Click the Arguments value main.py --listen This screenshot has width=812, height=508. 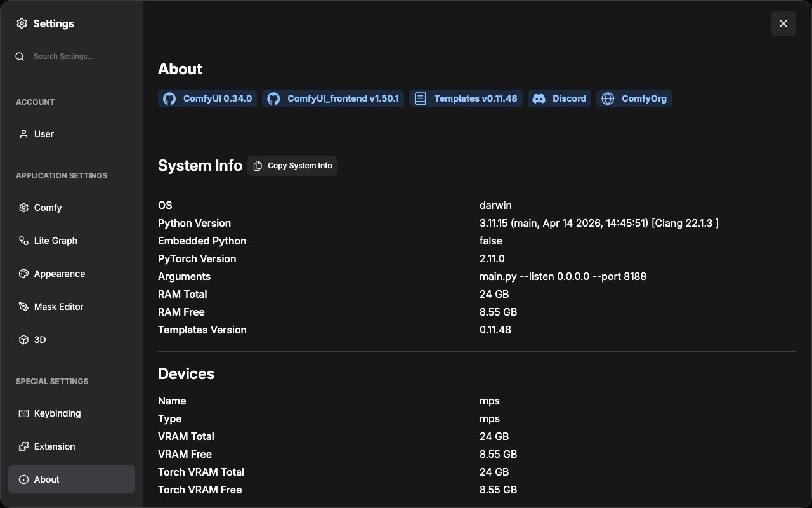point(563,276)
